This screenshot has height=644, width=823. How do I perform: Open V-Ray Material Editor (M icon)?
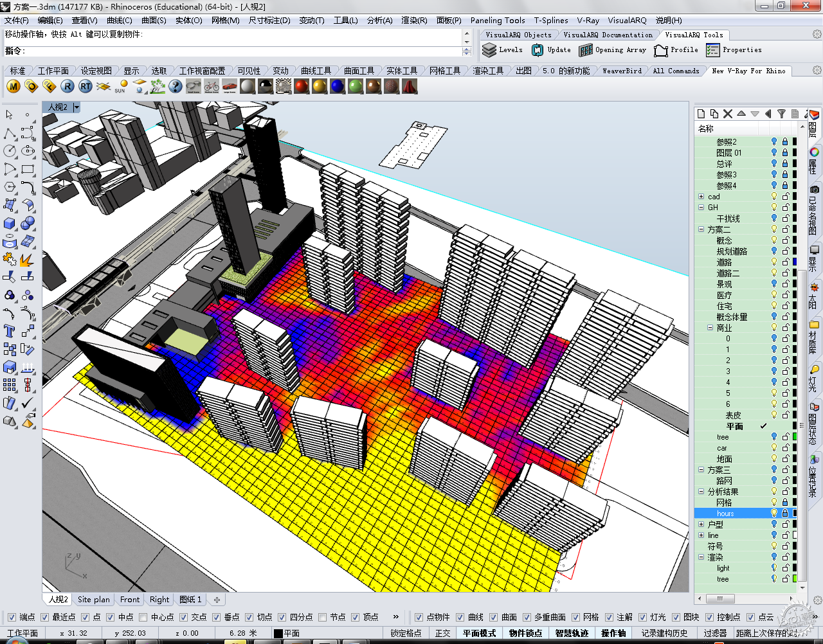pos(14,86)
